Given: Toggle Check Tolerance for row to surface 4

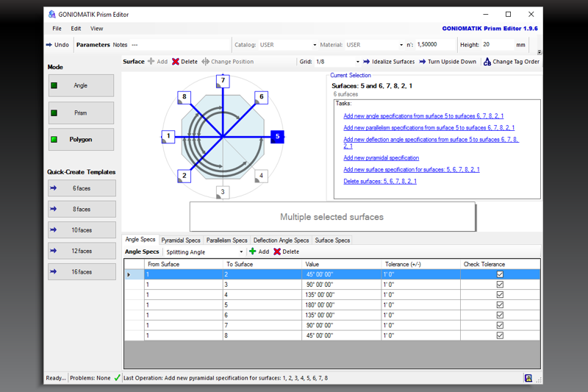Looking at the screenshot, I should [500, 294].
